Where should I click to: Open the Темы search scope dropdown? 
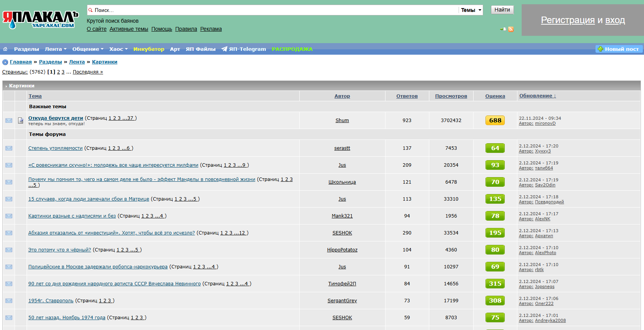click(471, 10)
